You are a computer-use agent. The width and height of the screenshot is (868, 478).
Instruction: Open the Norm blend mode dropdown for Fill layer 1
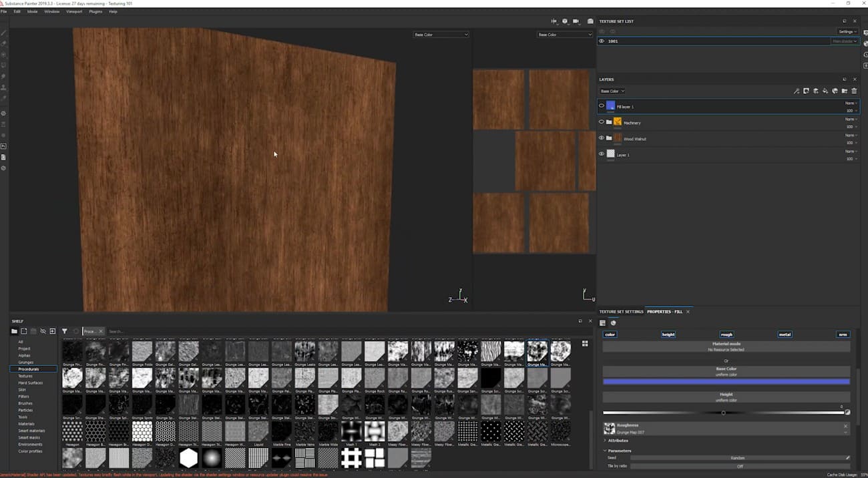point(850,103)
